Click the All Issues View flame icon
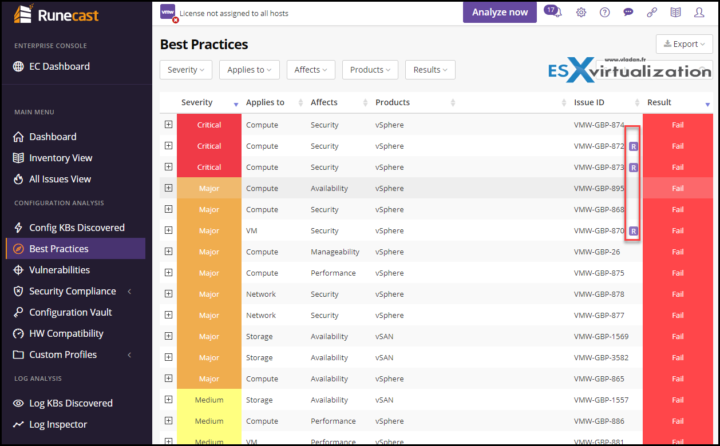720x446 pixels. (18, 179)
